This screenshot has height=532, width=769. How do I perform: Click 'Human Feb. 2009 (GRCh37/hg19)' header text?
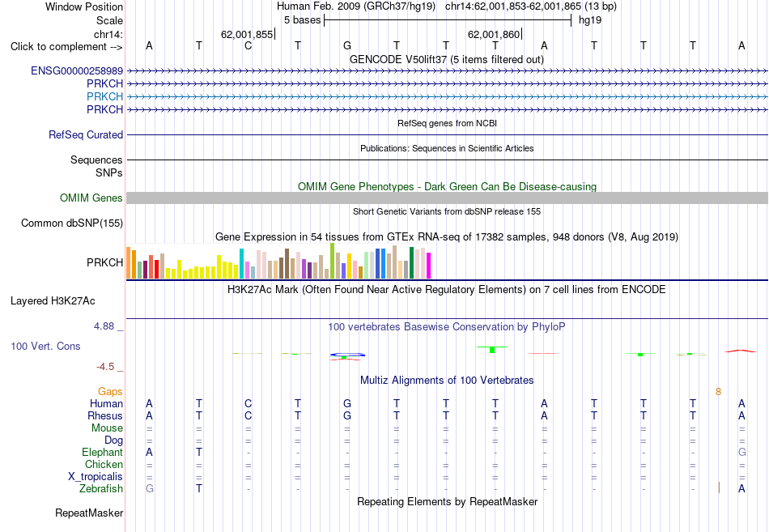[x=355, y=6]
